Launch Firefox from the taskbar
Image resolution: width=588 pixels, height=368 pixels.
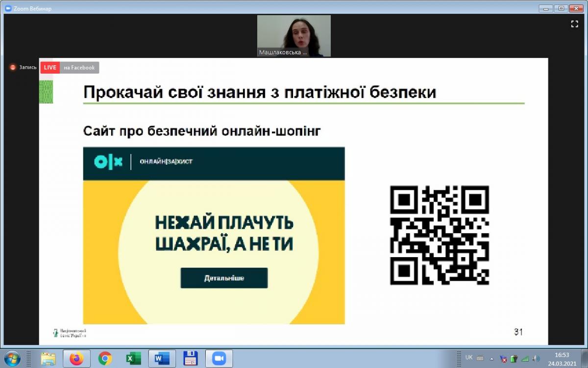[x=76, y=359]
